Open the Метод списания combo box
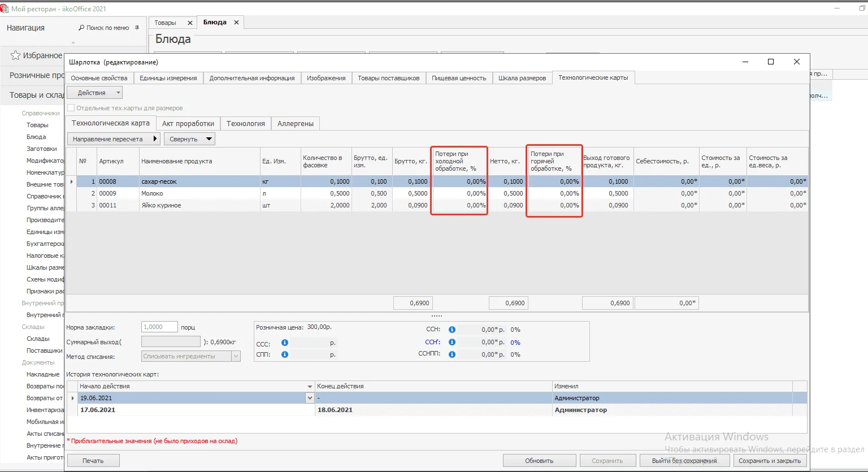Screen dimensions: 868x472 click(x=236, y=356)
